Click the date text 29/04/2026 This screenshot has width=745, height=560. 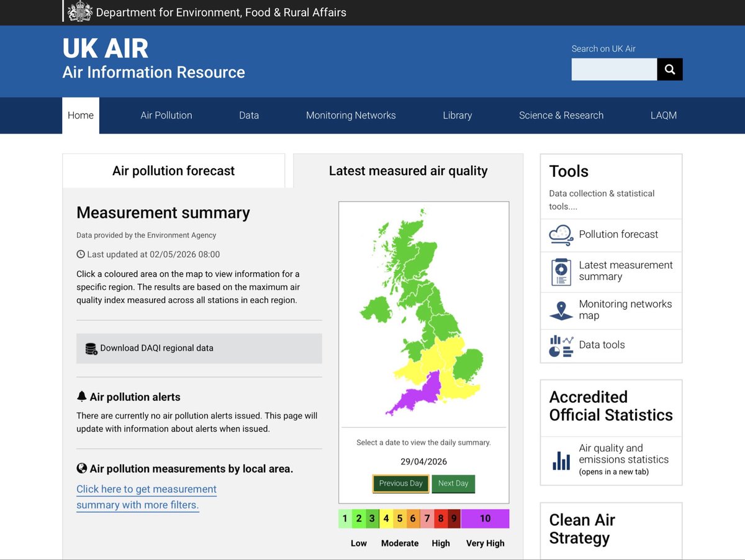424,462
